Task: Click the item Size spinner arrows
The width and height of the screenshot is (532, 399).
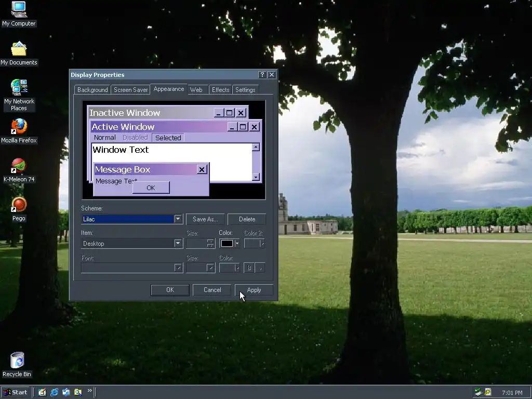Action: [210, 243]
